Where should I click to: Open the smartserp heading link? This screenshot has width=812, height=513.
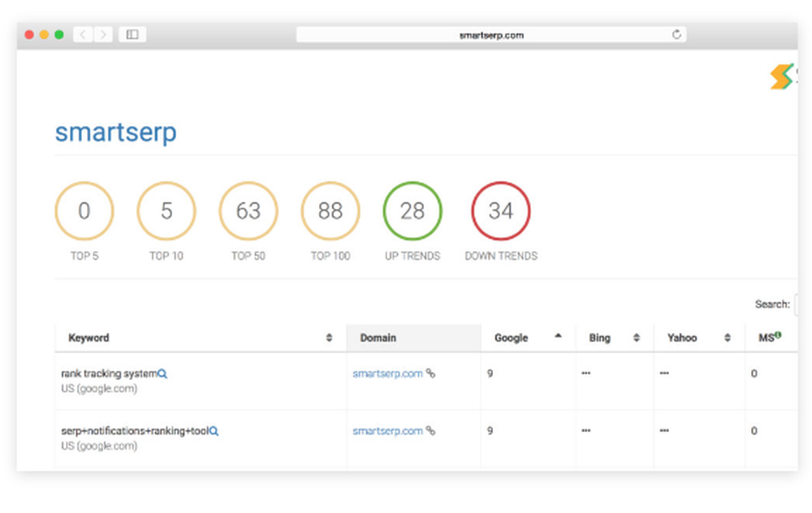pos(116,132)
